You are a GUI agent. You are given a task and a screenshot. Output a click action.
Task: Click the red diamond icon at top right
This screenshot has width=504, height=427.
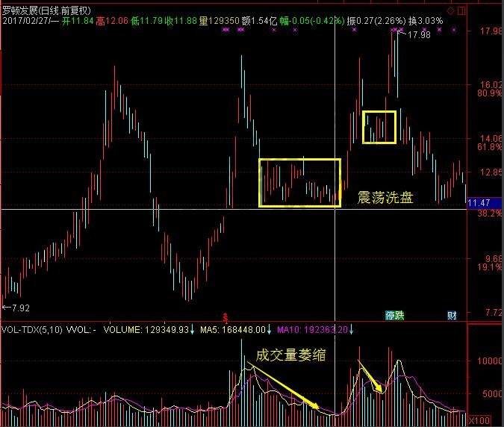451,11
